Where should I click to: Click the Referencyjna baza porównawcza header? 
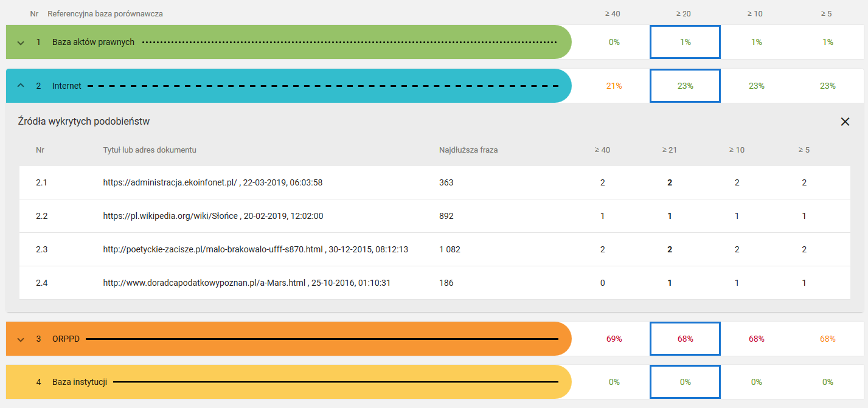click(x=105, y=13)
